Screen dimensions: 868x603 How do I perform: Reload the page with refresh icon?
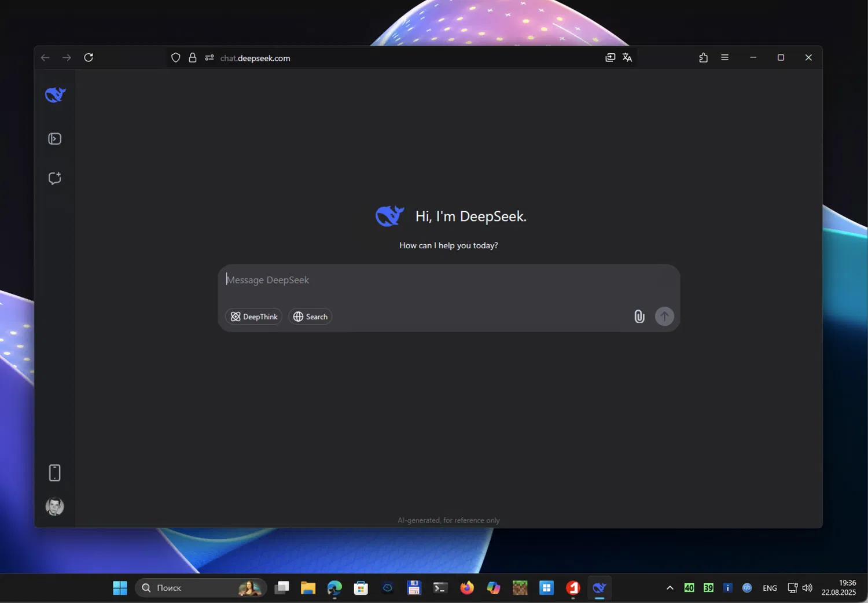(89, 57)
